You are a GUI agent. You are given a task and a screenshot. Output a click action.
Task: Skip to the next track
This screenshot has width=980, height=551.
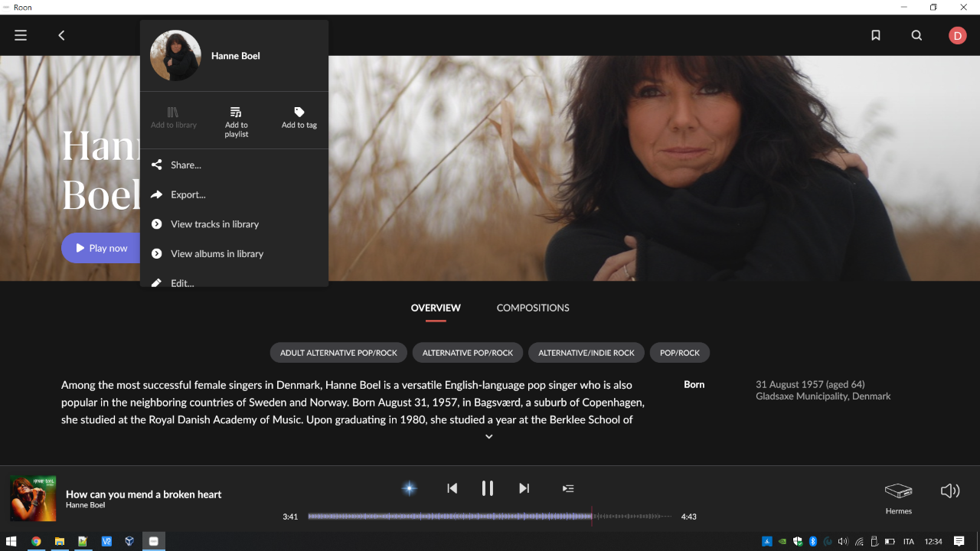coord(524,488)
